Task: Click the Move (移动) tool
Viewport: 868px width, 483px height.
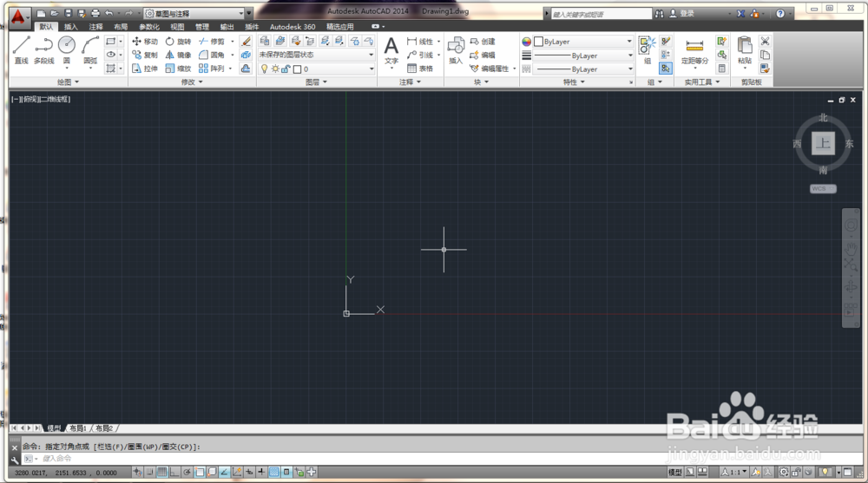Action: (144, 42)
